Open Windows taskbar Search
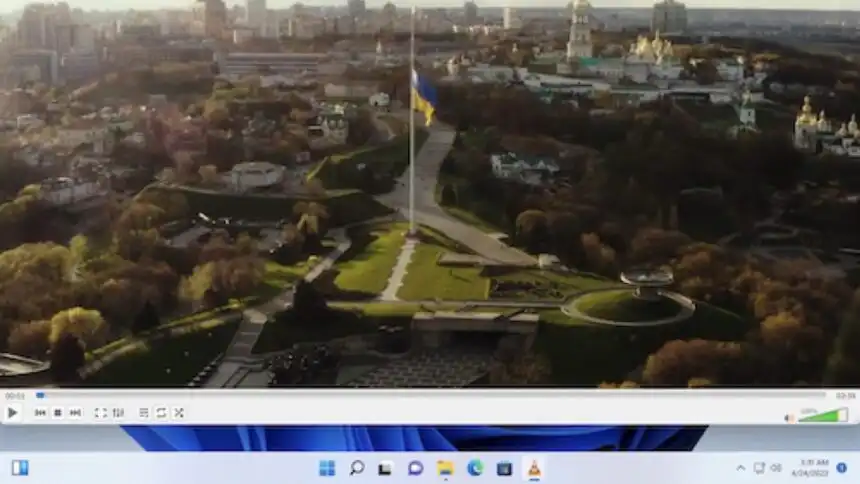The height and width of the screenshot is (484, 860). tap(356, 468)
